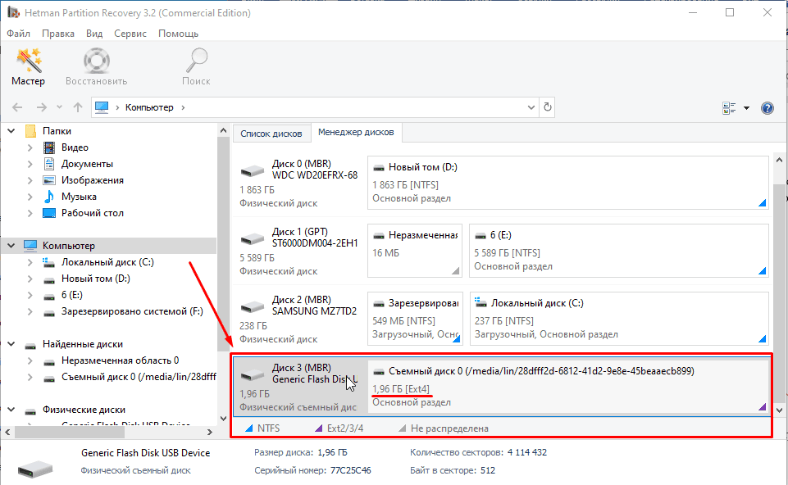The image size is (788, 485).
Task: Change view mode icon in toolbar
Action: point(729,108)
